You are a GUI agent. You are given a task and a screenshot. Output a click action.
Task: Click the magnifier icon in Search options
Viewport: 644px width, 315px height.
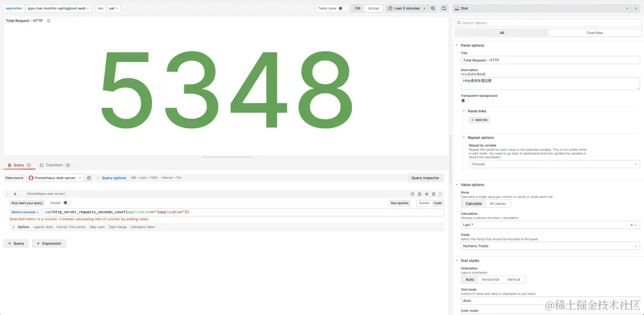[459, 23]
